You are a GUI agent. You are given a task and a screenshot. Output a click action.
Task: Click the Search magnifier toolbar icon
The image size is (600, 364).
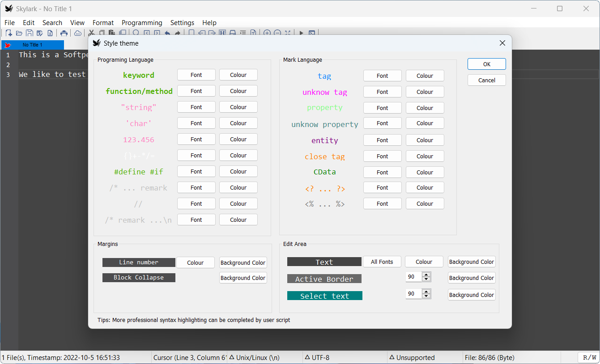pos(136,33)
